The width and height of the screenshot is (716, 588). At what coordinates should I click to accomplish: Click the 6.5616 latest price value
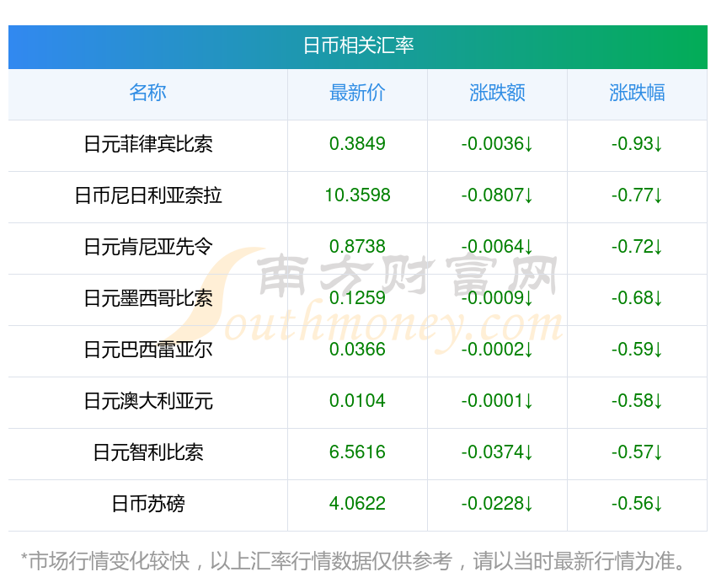coord(357,452)
